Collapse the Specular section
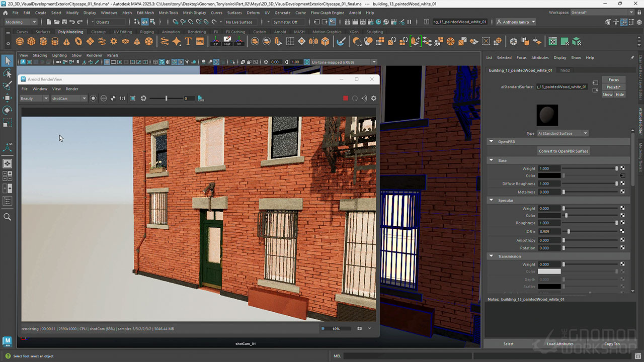Image resolution: width=644 pixels, height=362 pixels. point(492,200)
